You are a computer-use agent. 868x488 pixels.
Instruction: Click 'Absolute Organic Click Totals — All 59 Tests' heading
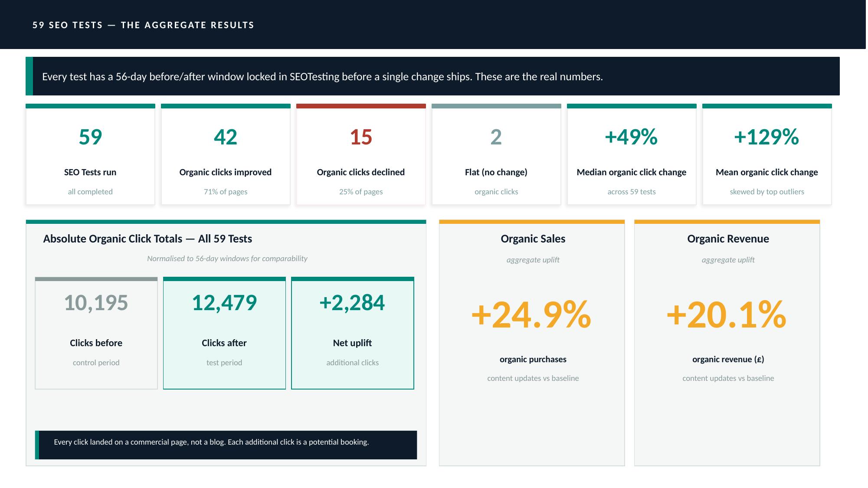(147, 239)
